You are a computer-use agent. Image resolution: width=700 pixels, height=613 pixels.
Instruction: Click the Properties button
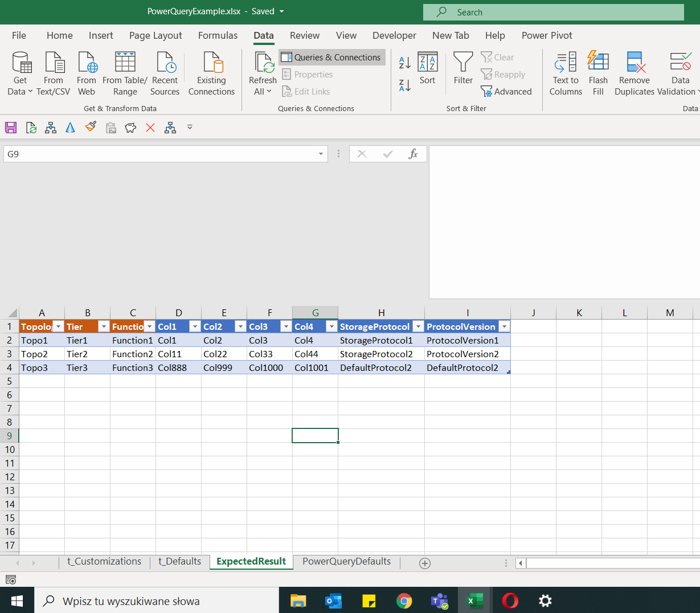(x=308, y=75)
